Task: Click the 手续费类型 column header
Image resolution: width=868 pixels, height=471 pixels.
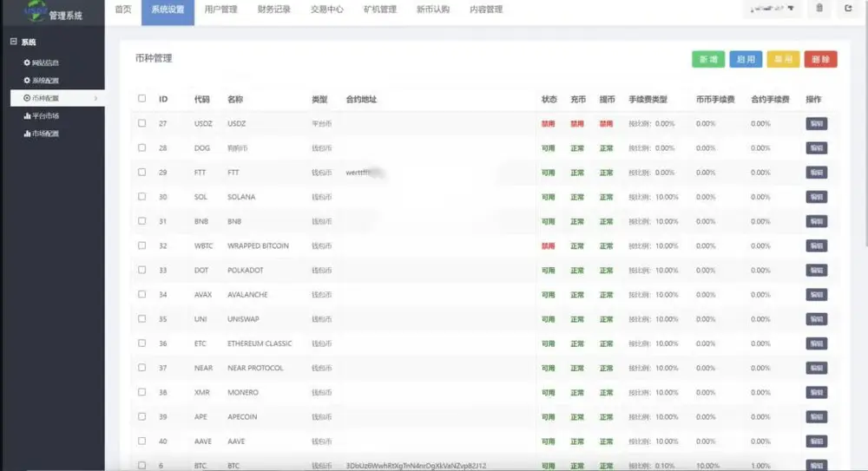Action: (x=648, y=99)
